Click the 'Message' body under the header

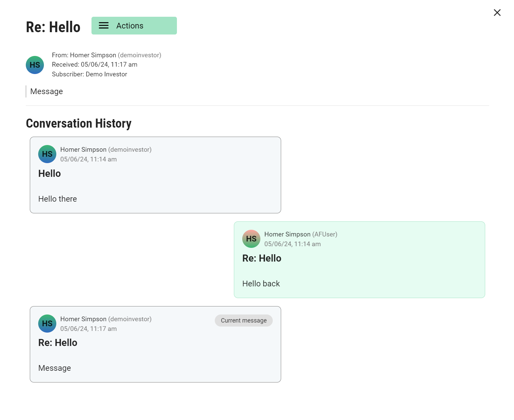(x=47, y=91)
